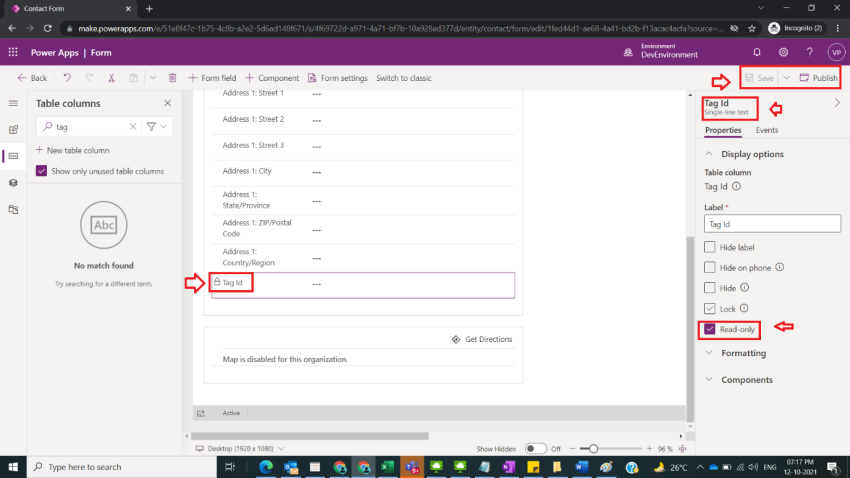Click the Redo icon in the command bar
Image resolution: width=850 pixels, height=478 pixels.
pos(89,78)
